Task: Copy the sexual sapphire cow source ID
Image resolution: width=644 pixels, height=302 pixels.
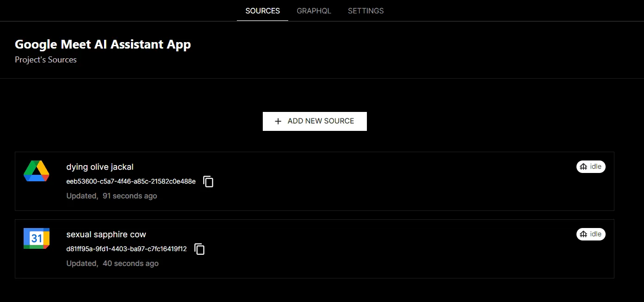Action: [x=199, y=249]
